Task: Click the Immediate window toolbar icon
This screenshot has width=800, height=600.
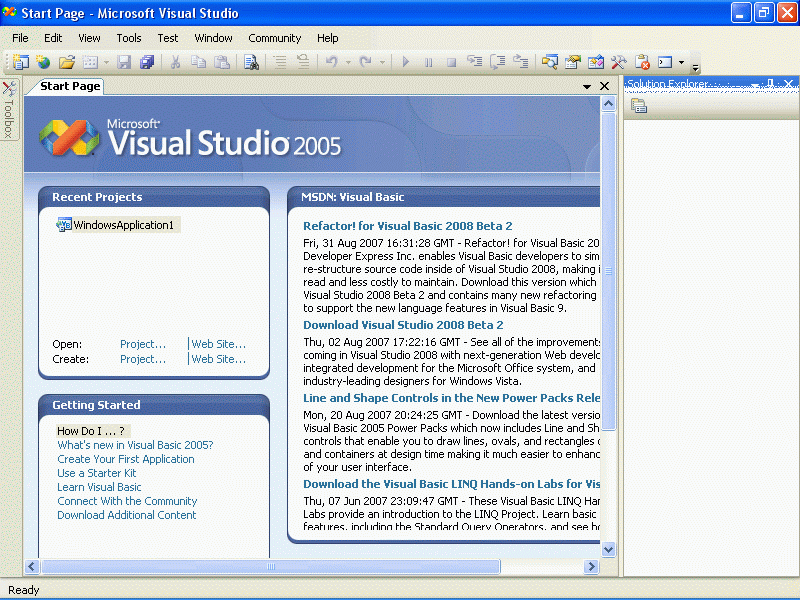Action: (665, 62)
